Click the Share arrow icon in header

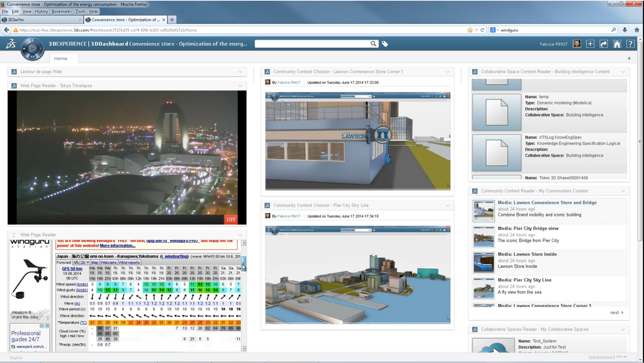[x=604, y=44]
